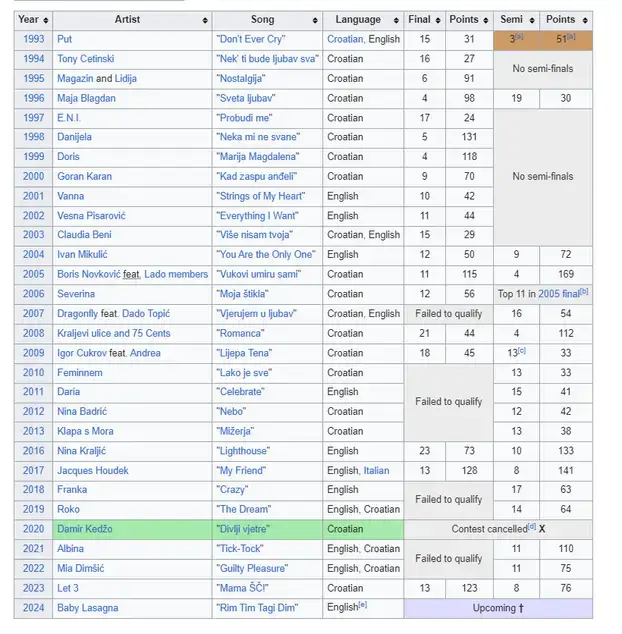Sort table by Year column arrows
Image resolution: width=622 pixels, height=634 pixels.
tap(46, 20)
